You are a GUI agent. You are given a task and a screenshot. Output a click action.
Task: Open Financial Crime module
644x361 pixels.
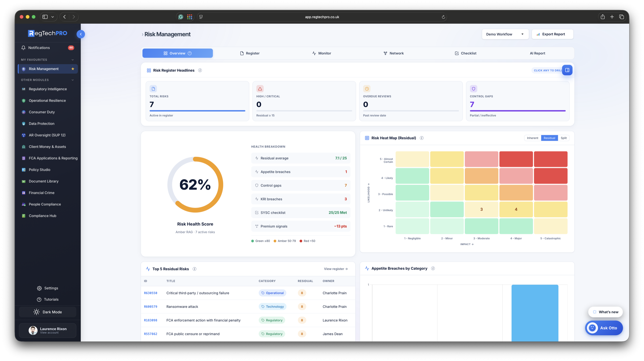pyautogui.click(x=48, y=193)
